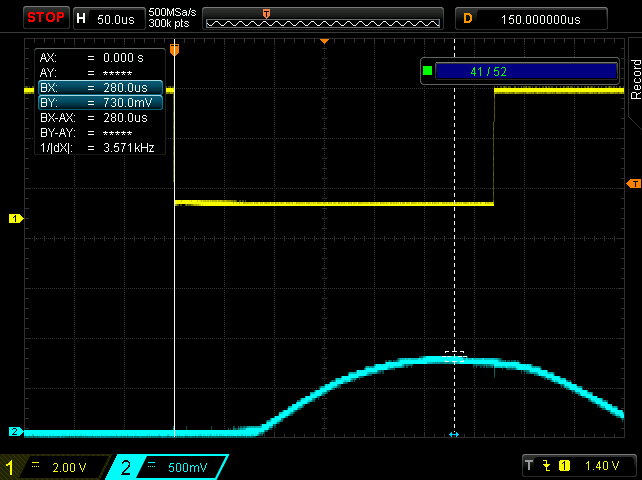Open the Record side tab

(634, 80)
